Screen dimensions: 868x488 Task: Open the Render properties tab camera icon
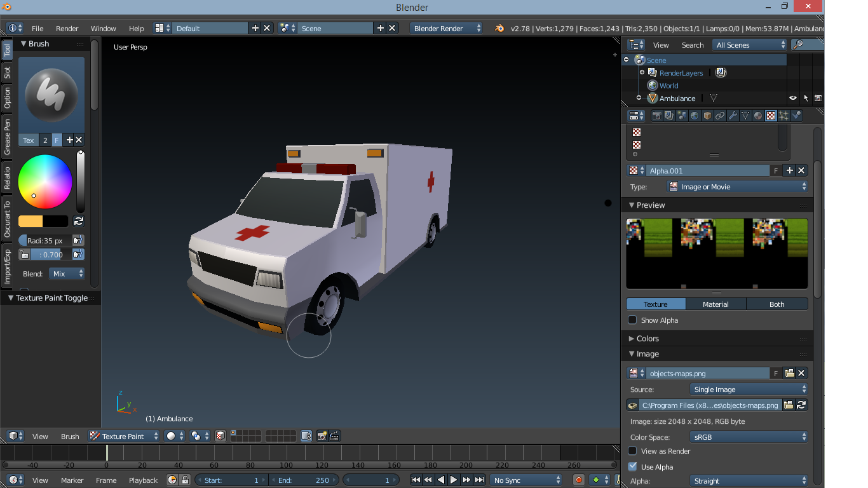click(x=656, y=116)
